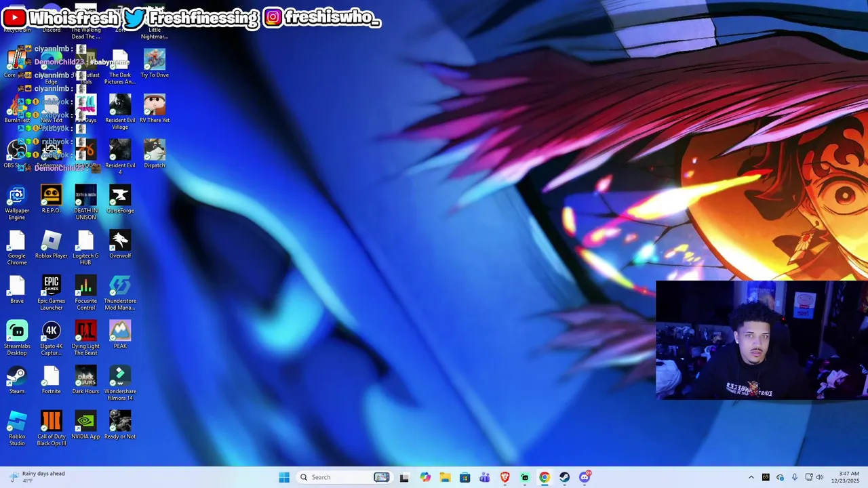Select the Google Chrome desktop file icon
The width and height of the screenshot is (868, 488).
pos(17,248)
